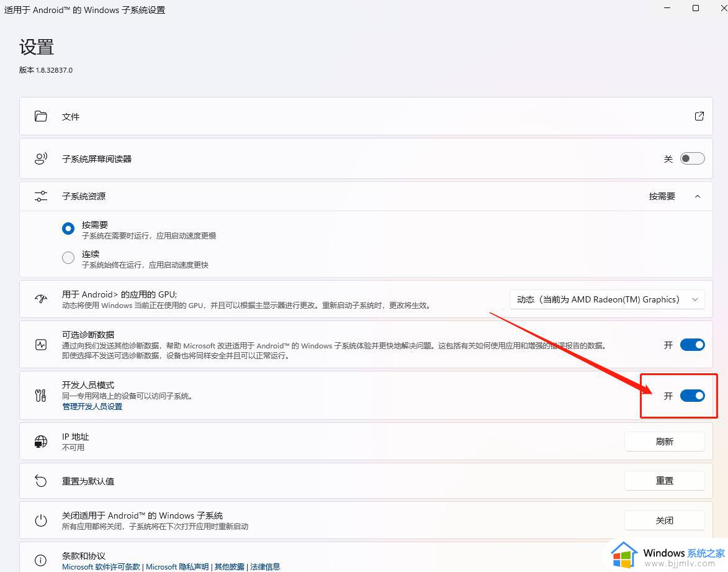The image size is (728, 572).
Task: Collapse the 子系统资源 section chevron
Action: (x=698, y=196)
